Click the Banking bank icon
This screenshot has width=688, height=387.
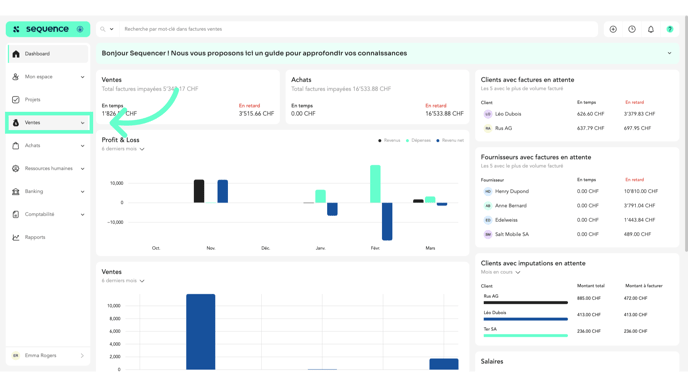pos(16,191)
